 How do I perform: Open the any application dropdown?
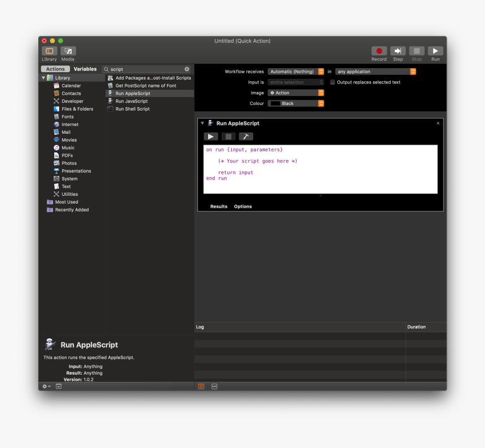376,72
